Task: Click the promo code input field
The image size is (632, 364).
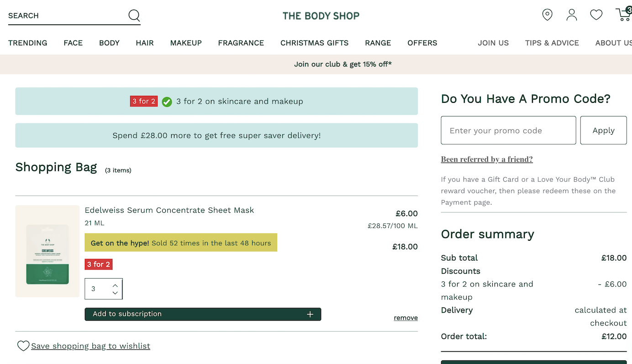Action: point(508,130)
